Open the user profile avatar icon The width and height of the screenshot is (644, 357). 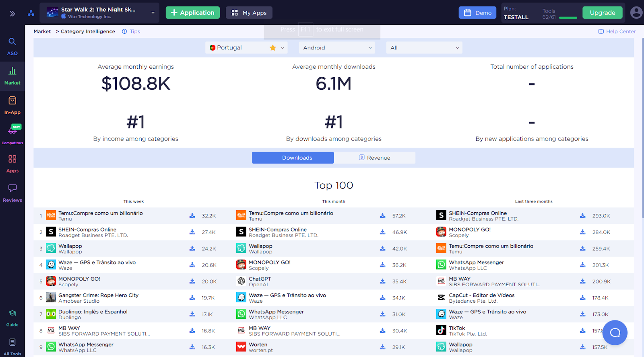636,12
